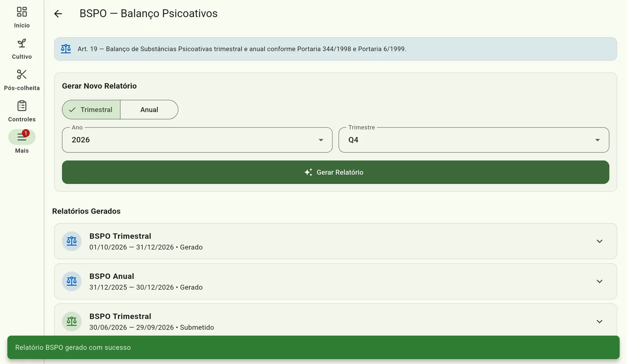Click the '31/12/2025 — 30/12/2026 • Gerado' text

[x=146, y=287]
